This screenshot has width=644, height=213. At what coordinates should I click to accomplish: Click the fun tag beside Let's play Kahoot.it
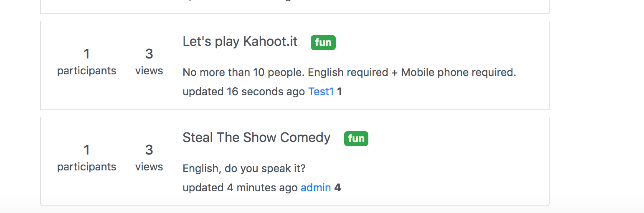point(323,43)
